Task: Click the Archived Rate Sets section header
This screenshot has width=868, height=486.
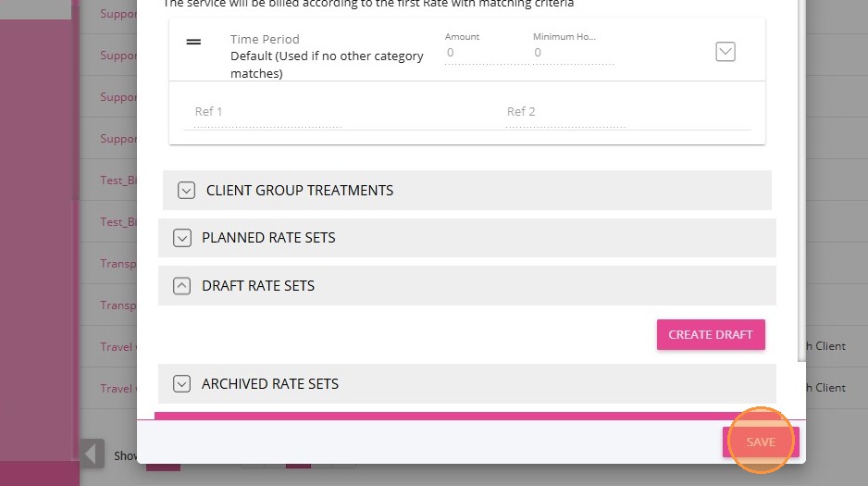Action: [x=270, y=383]
